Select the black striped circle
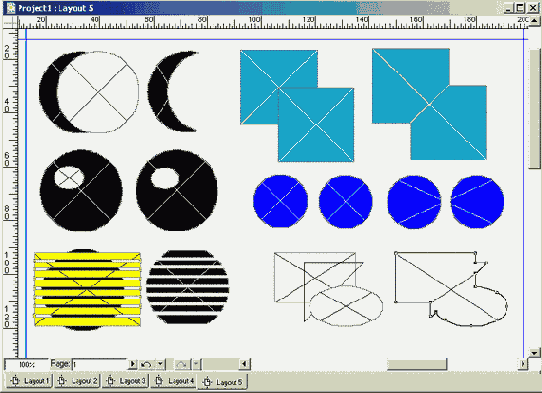542x393 pixels. coord(187,287)
